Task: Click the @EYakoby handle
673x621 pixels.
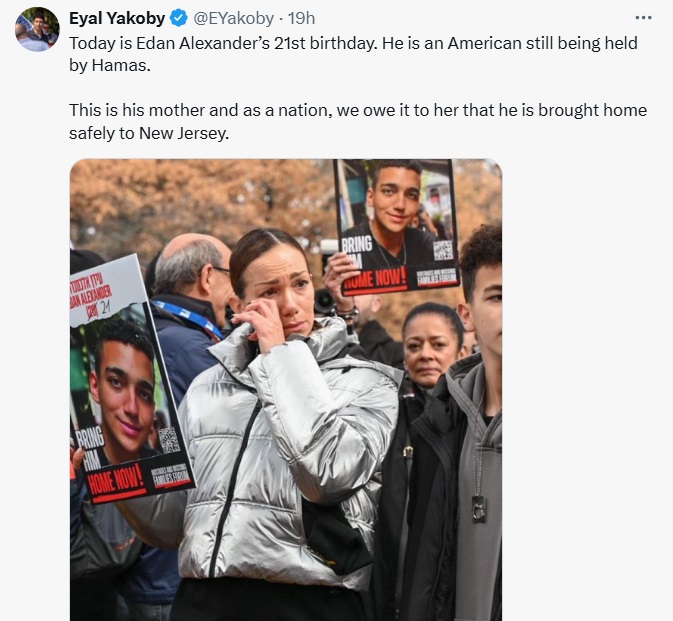Action: coord(233,18)
